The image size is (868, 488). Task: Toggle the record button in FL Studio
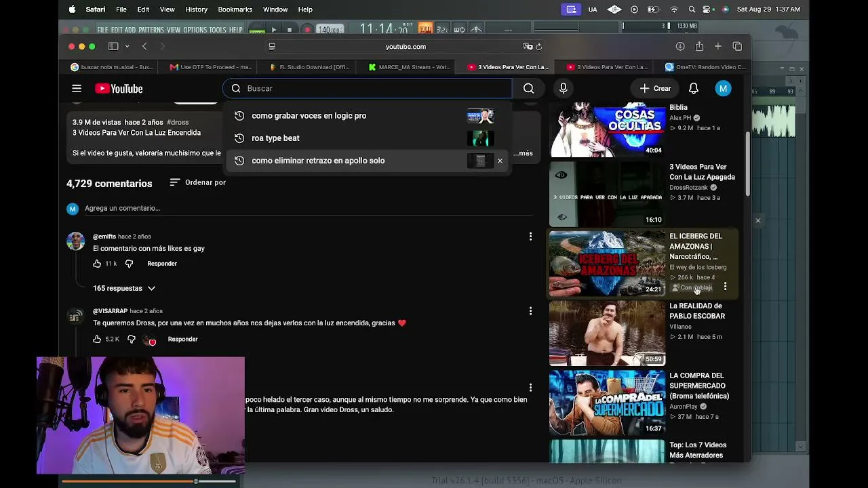coord(307,30)
